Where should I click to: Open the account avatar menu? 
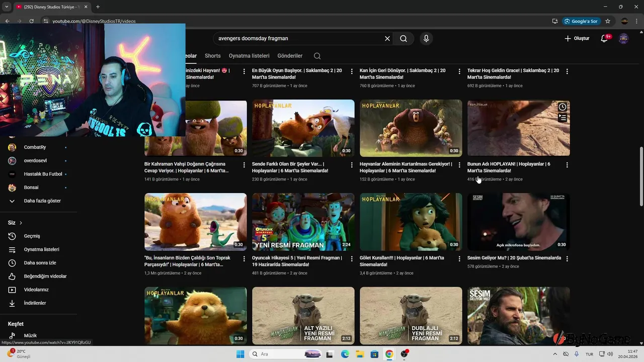click(x=623, y=39)
